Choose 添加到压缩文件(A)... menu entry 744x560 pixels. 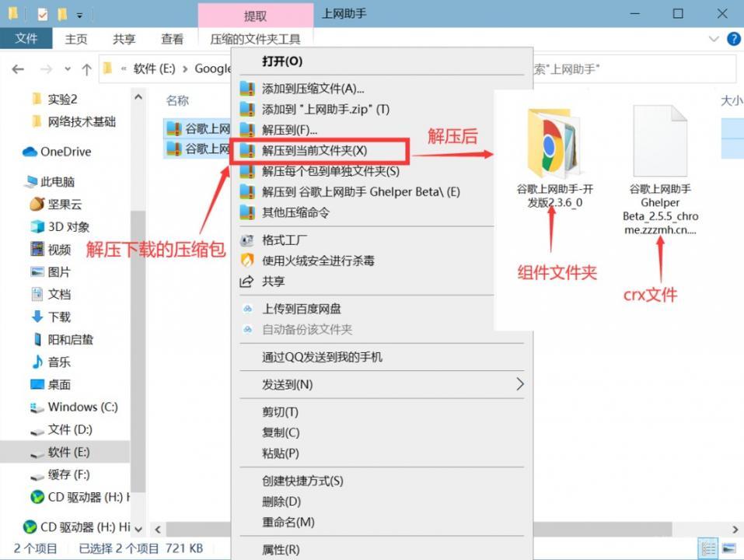381,89
